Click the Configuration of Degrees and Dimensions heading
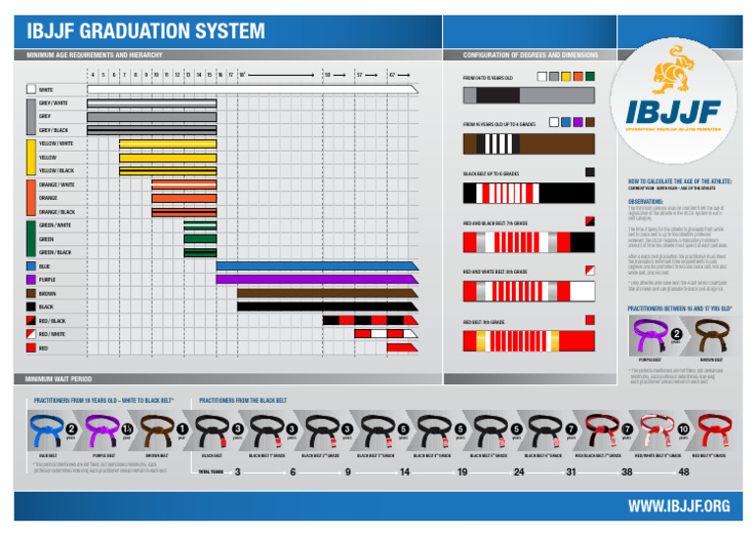This screenshot has height=535, width=756. tap(531, 55)
